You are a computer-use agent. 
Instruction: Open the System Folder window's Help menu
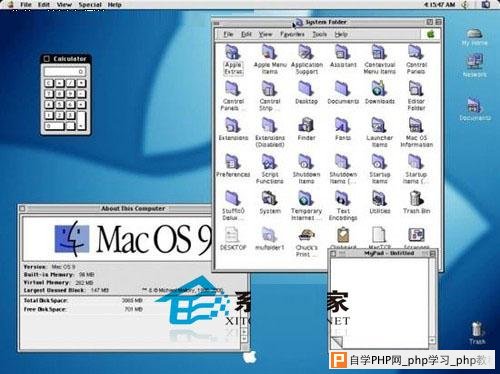pyautogui.click(x=341, y=34)
